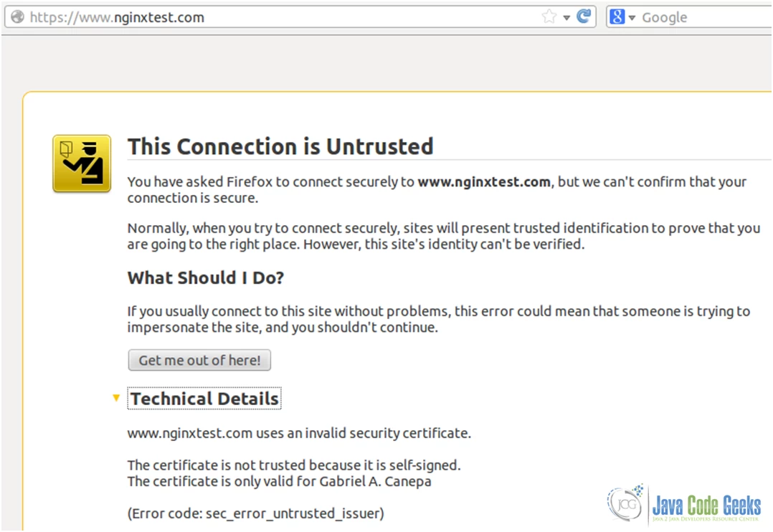Click the globe site identity icon

coord(17,16)
